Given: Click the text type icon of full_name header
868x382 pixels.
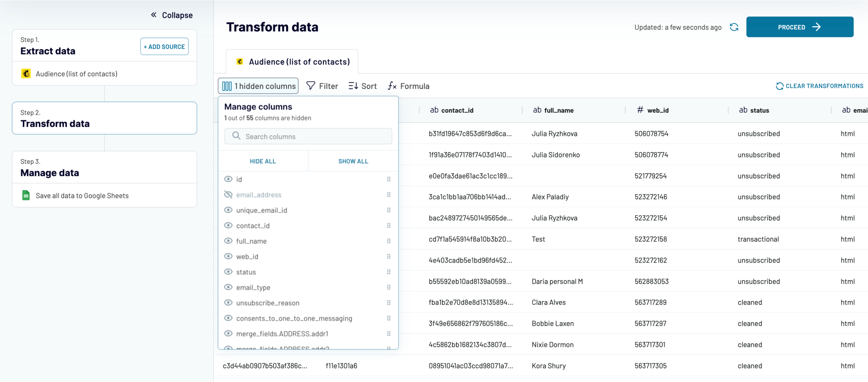Looking at the screenshot, I should click(537, 110).
